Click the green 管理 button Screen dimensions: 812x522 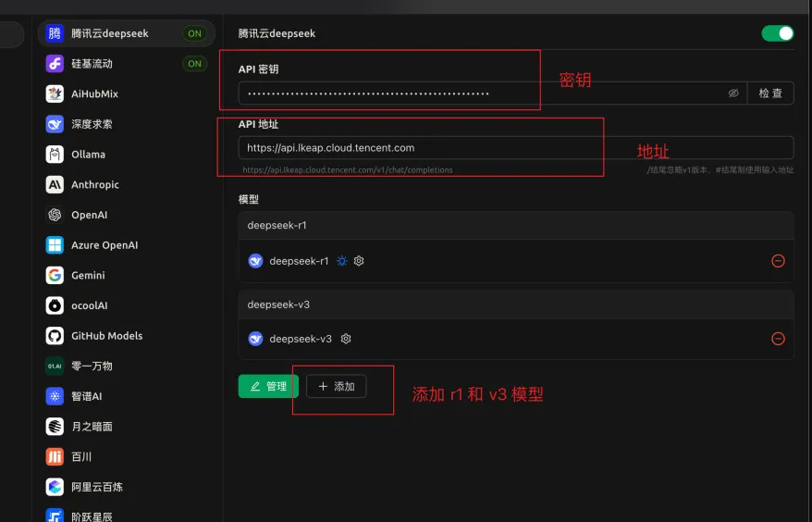268,387
